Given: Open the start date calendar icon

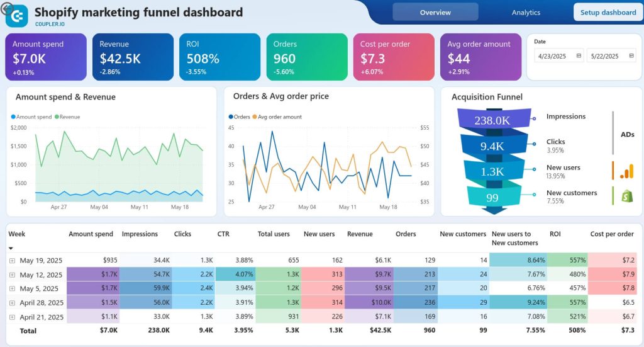Looking at the screenshot, I should [x=579, y=56].
